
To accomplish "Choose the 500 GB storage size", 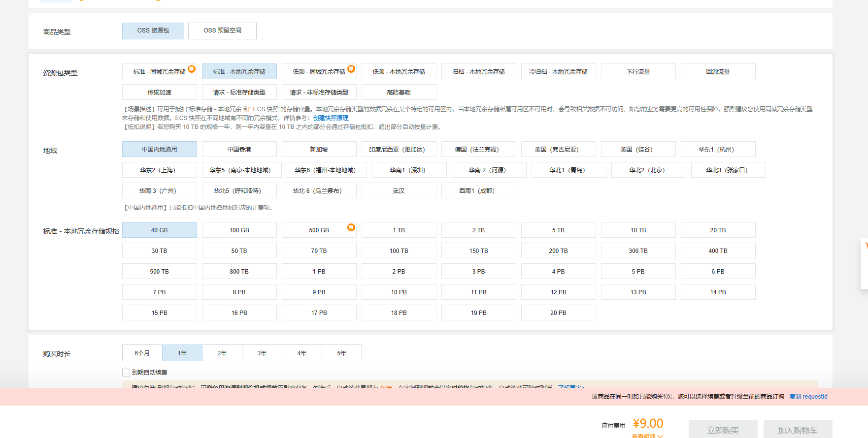I will tap(319, 230).
